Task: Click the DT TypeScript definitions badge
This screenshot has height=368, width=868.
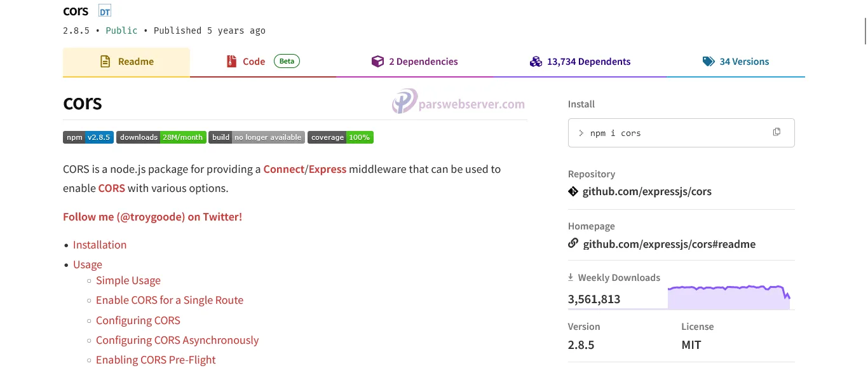Action: pos(104,10)
